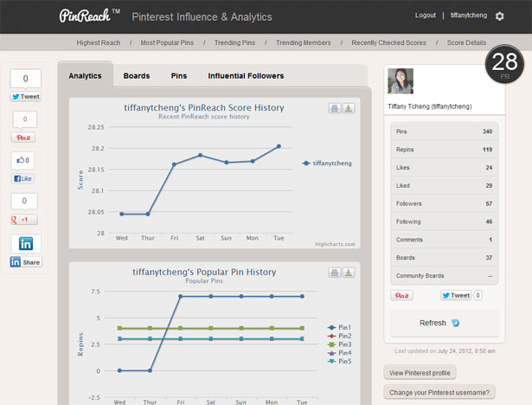Viewport: 532px width, 405px height.
Task: Click the Facebook Like button
Action: click(23, 178)
